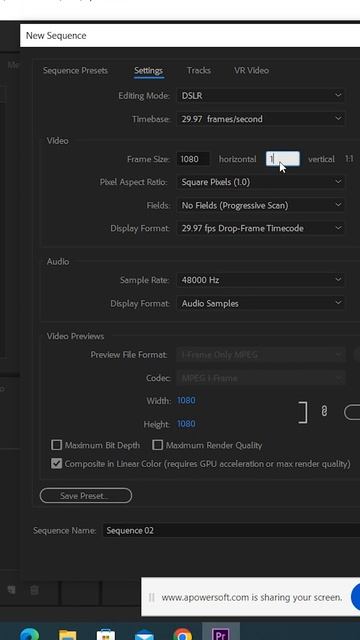Open the video Display Format dropdown
The width and height of the screenshot is (360, 640).
(261, 228)
